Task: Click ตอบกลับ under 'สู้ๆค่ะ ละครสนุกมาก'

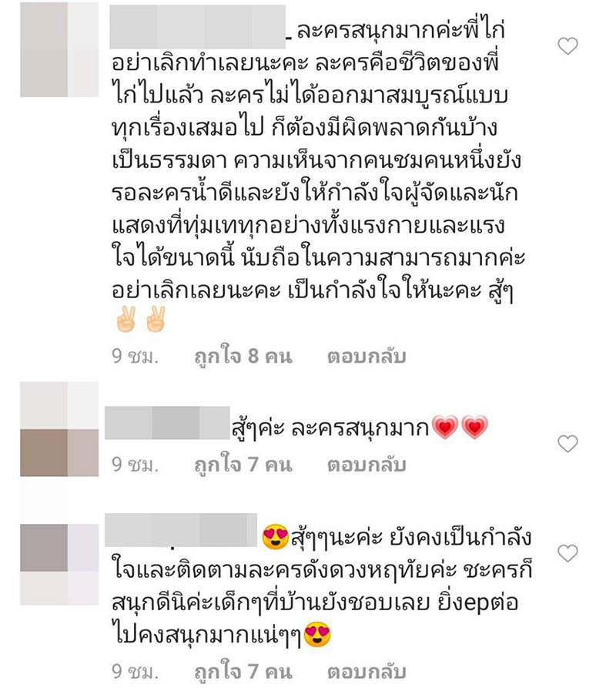Action: pyautogui.click(x=367, y=465)
